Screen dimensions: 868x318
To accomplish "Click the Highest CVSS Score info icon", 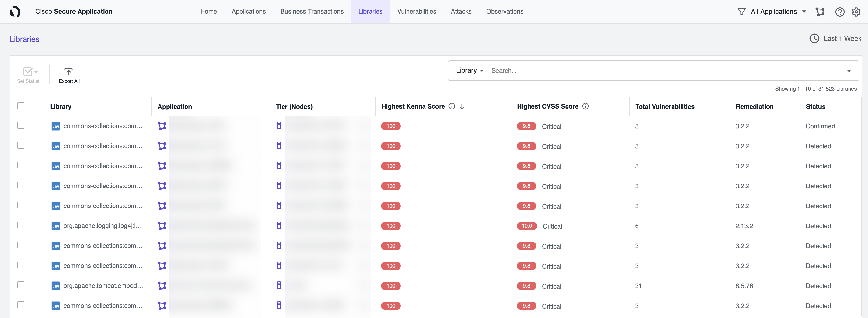I will (585, 106).
